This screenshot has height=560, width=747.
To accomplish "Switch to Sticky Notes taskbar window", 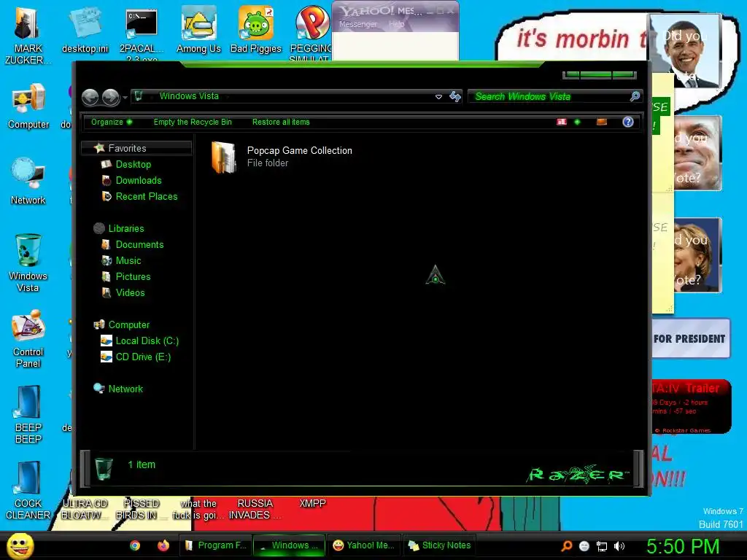I will point(439,545).
